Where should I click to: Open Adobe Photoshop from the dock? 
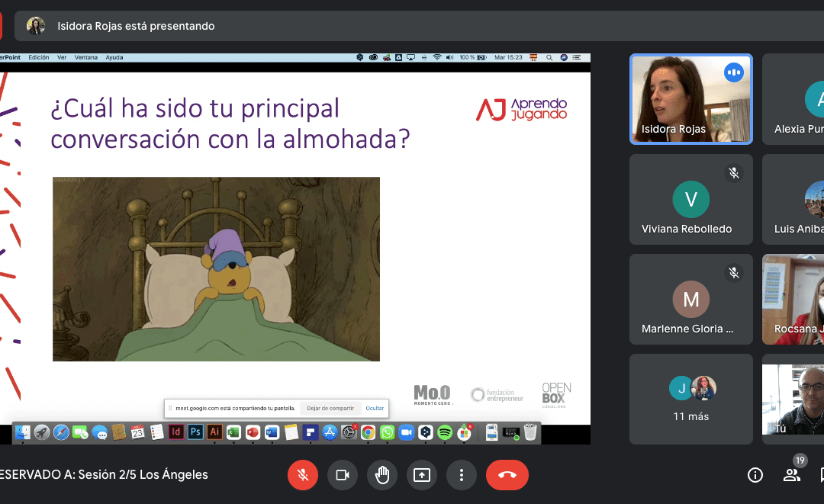tap(195, 432)
